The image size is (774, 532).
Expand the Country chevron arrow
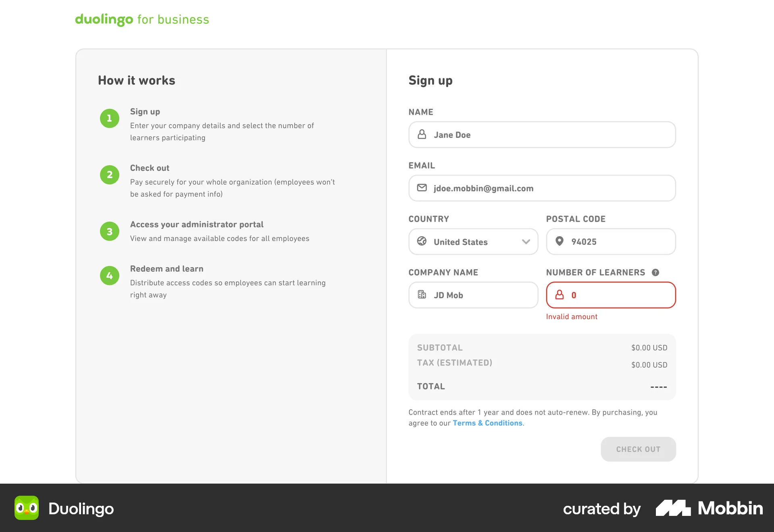pyautogui.click(x=526, y=242)
